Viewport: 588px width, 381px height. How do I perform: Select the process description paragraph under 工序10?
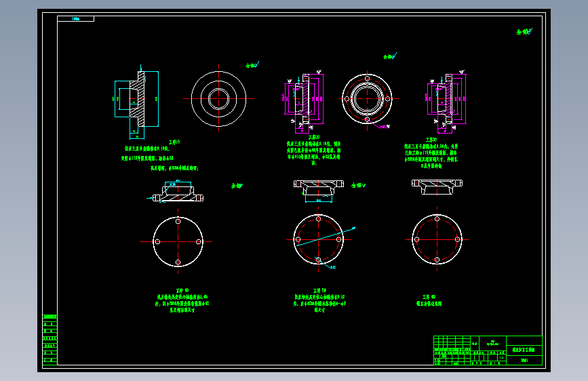click(x=160, y=159)
